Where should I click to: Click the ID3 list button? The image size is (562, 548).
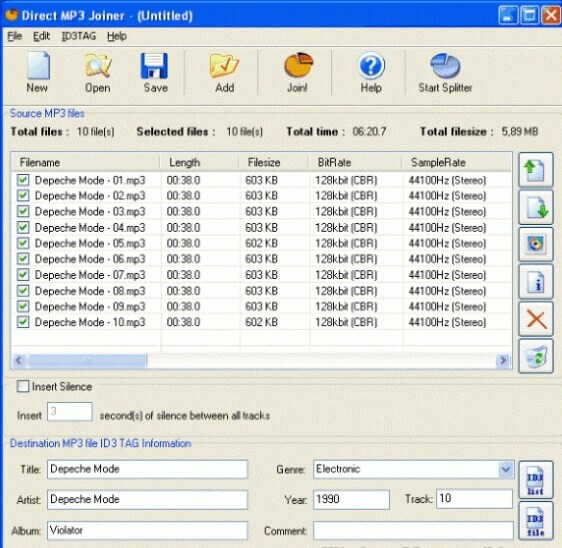click(x=535, y=480)
